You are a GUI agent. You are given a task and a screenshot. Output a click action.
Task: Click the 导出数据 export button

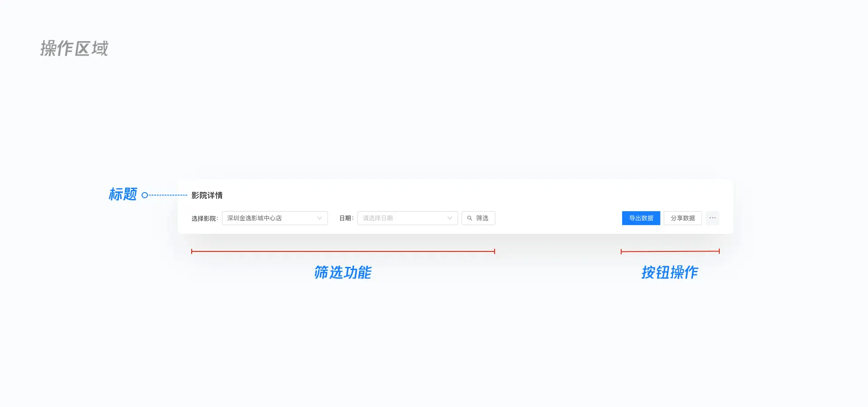click(x=641, y=218)
